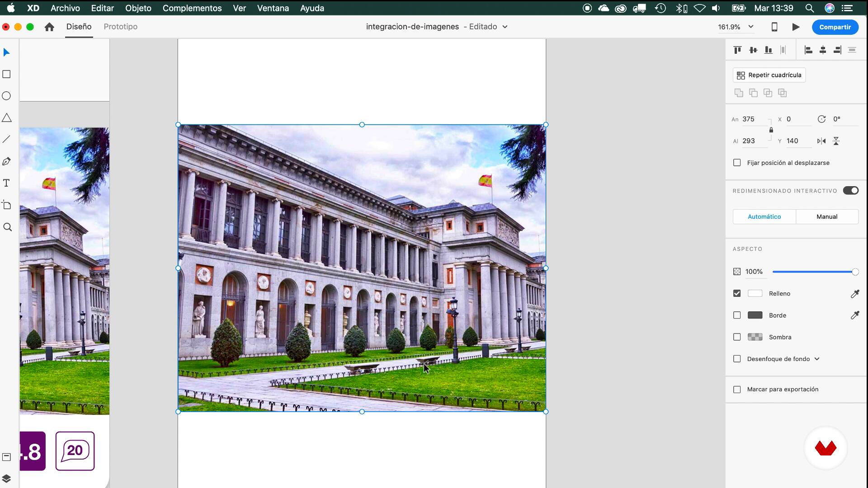Open the Borde color swatch
The height and width of the screenshot is (488, 868).
(755, 315)
